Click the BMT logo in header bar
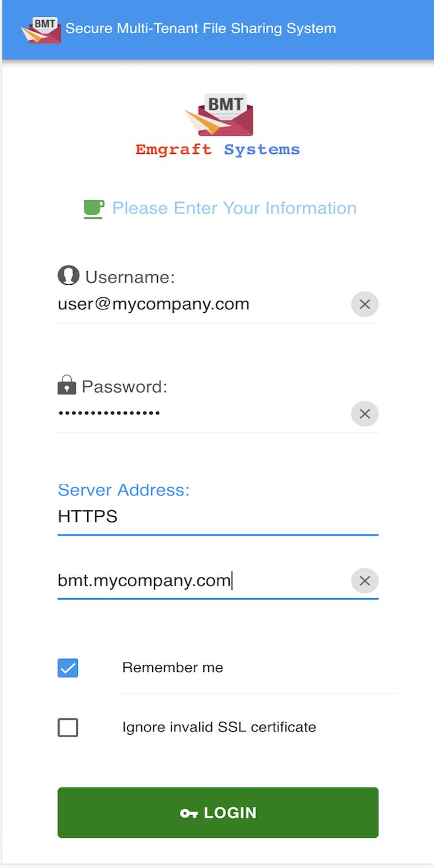434x868 pixels. tap(41, 30)
